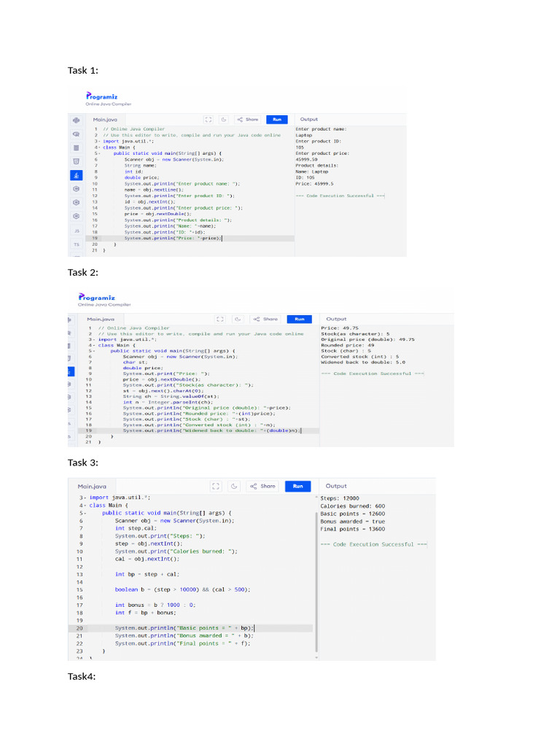Viewport: 560px width, 747px height.
Task: Collapse import fold arrow on line 3 in Task 3
Action: tap(85, 498)
